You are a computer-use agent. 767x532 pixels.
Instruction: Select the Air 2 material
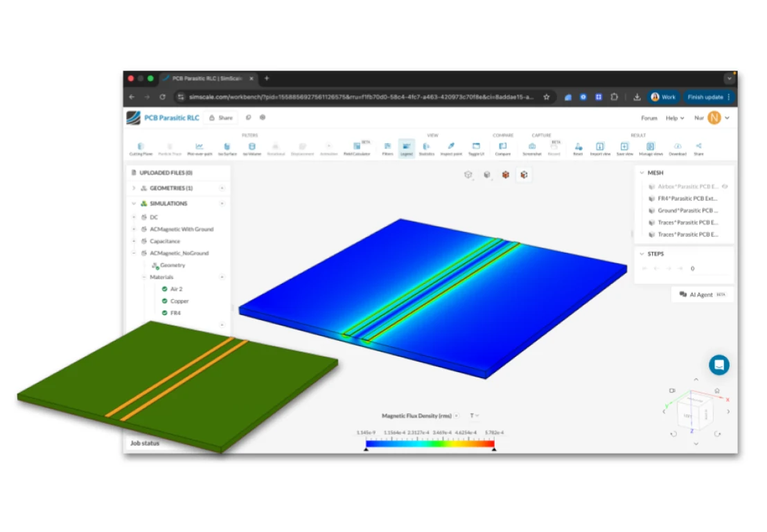coord(176,289)
